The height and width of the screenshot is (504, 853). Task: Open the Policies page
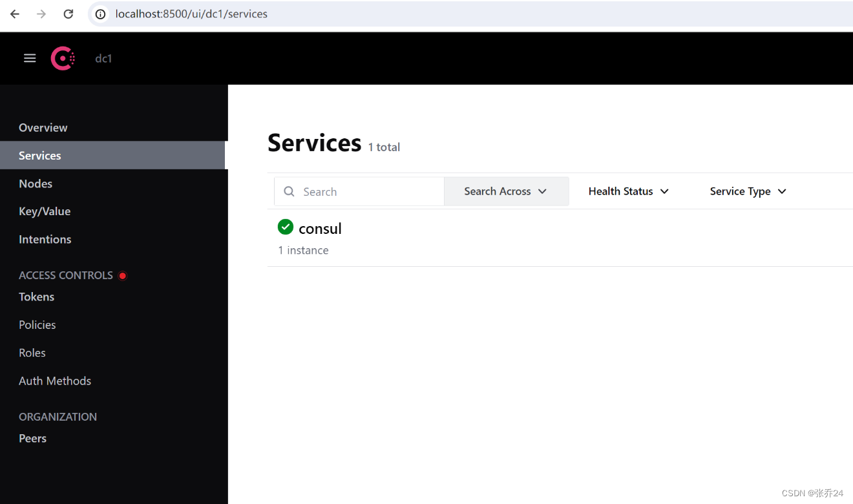click(x=37, y=324)
